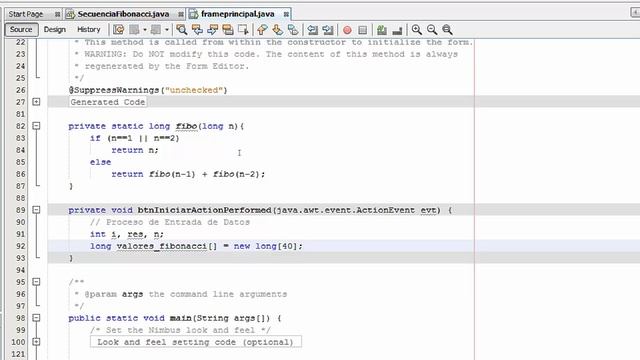Open the Back history dropdown arrow
The height and width of the screenshot is (360, 640).
144,29
